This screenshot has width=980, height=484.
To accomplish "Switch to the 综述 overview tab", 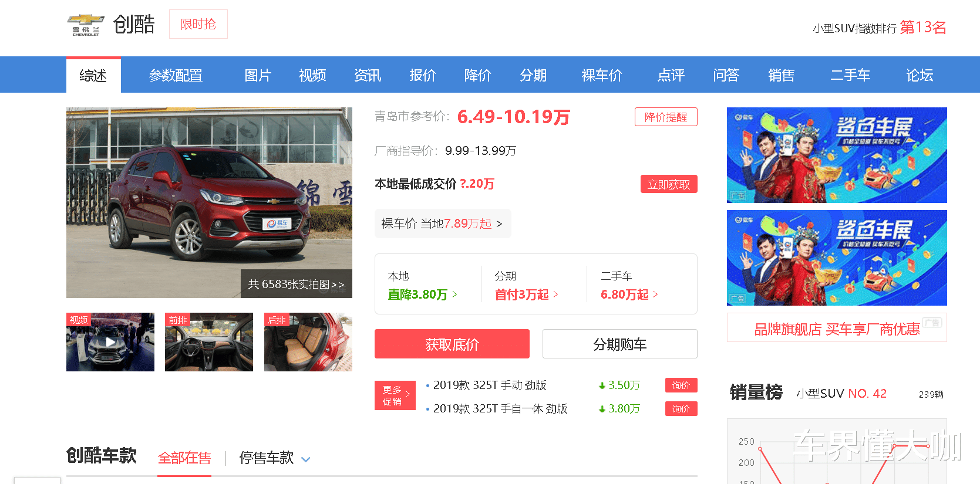I will pyautogui.click(x=93, y=75).
